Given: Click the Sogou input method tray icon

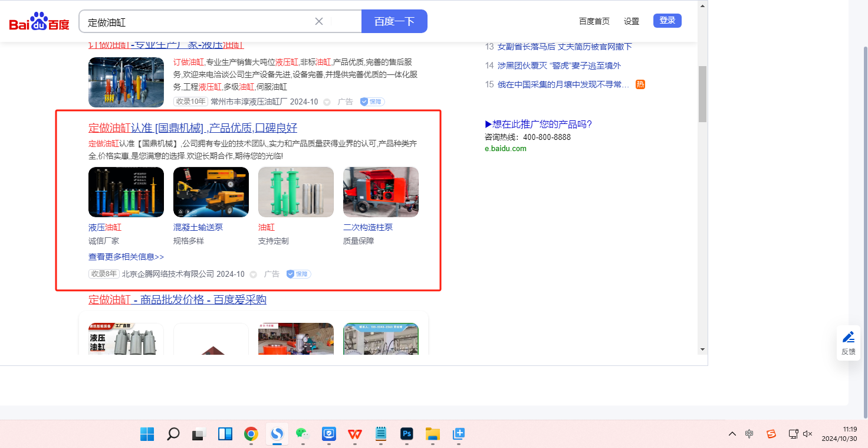Looking at the screenshot, I should [771, 434].
